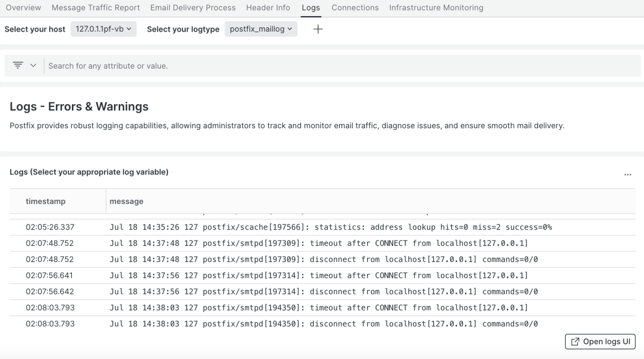Viewport: 644px width, 359px height.
Task: Open the filter lines icon in search bar
Action: [x=18, y=65]
